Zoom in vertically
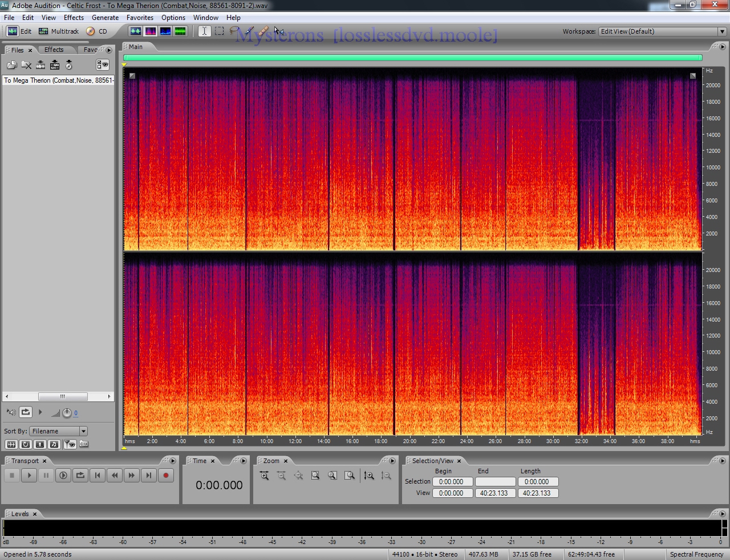The height and width of the screenshot is (560, 730). click(370, 475)
